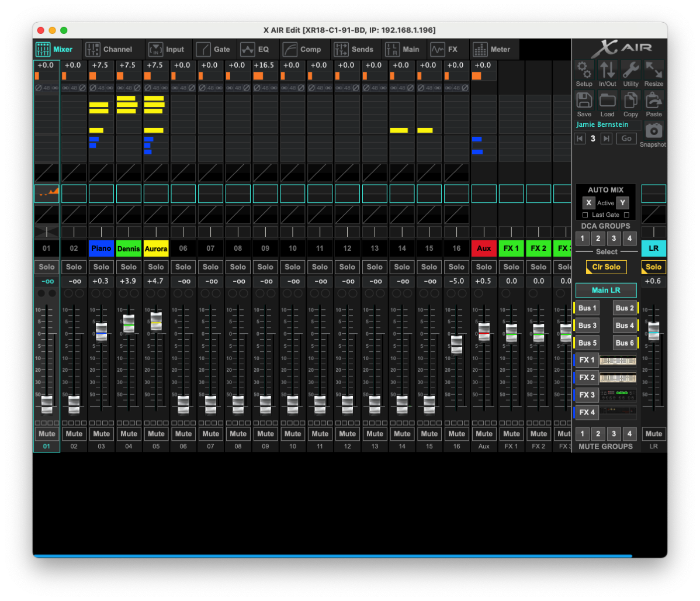The width and height of the screenshot is (700, 601).
Task: Select DCA group 2
Action: [x=598, y=239]
